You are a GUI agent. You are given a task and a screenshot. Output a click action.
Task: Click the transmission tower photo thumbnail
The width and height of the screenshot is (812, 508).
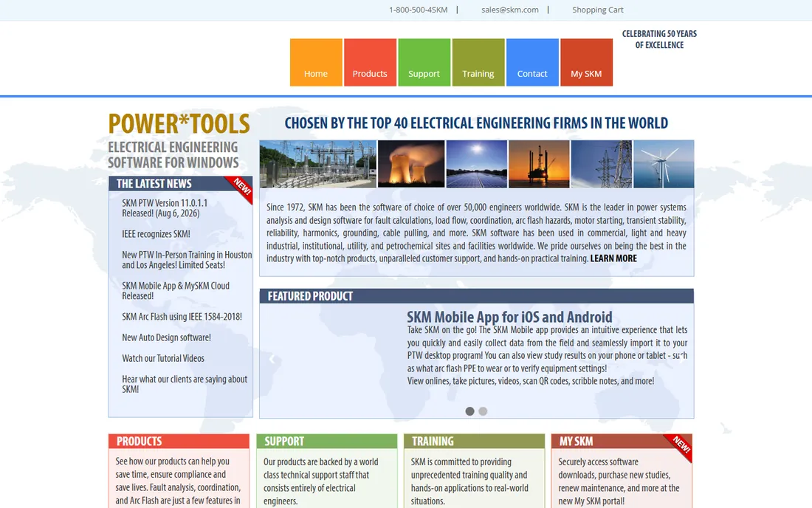[601, 164]
